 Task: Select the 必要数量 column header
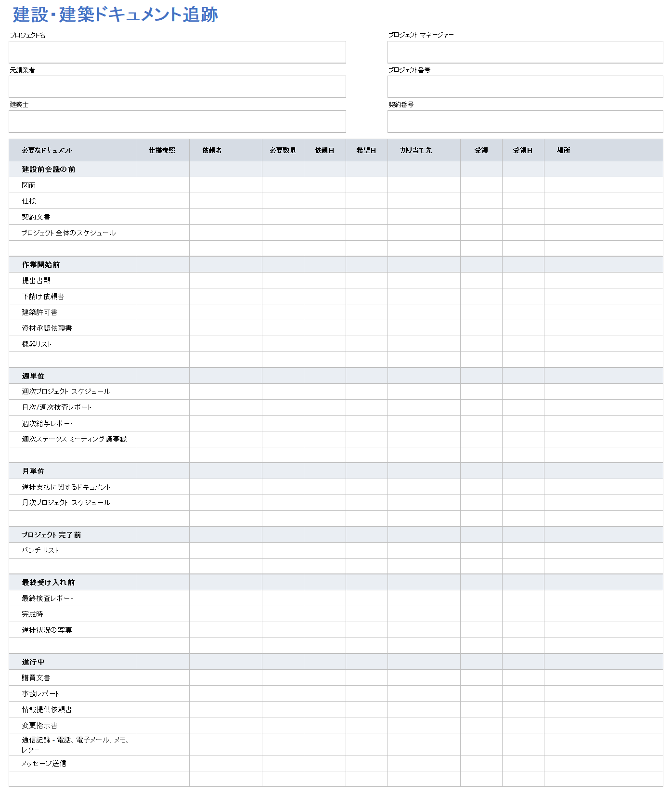click(x=283, y=150)
